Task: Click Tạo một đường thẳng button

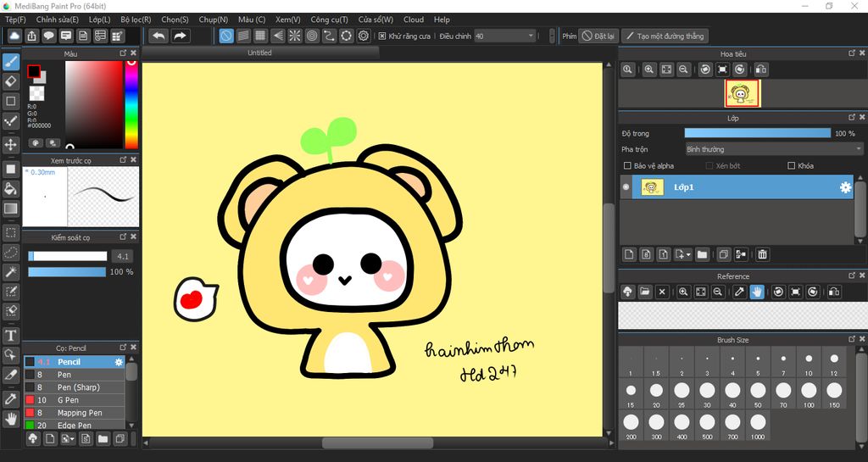Action: tap(665, 36)
